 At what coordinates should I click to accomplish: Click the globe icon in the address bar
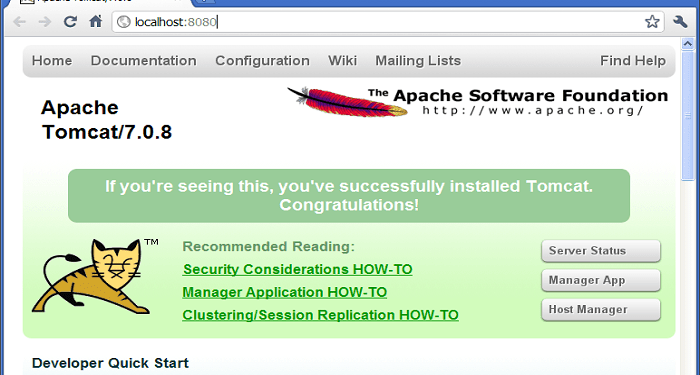pos(123,22)
